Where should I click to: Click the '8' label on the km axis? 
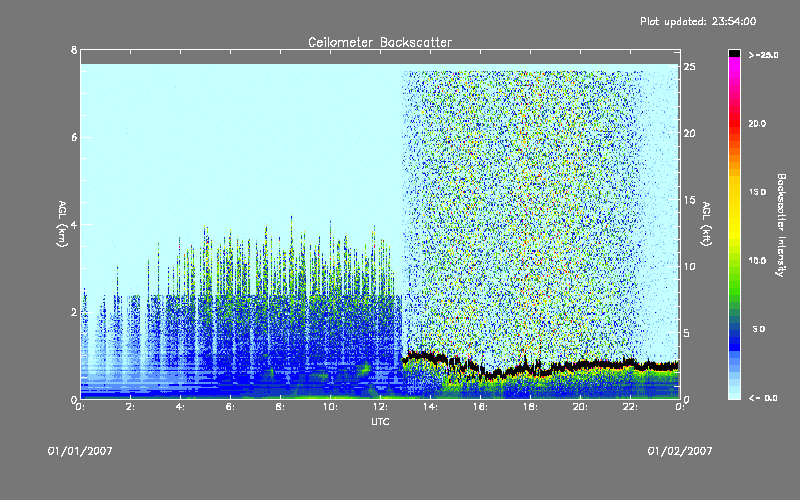(x=74, y=50)
